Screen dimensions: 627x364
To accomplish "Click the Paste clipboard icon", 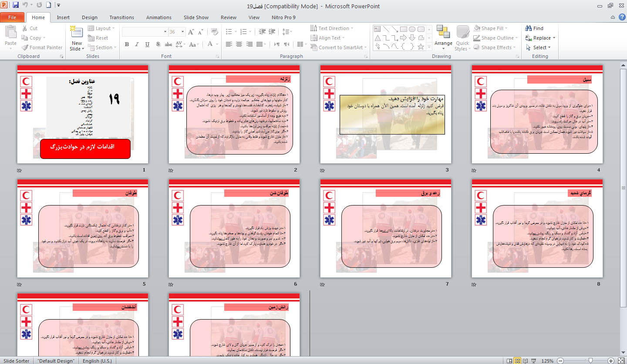I will [x=10, y=33].
